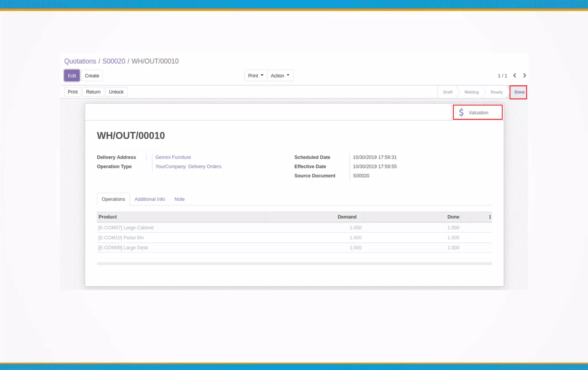Image resolution: width=588 pixels, height=370 pixels.
Task: Open Quotations breadcrumb link
Action: [x=80, y=61]
